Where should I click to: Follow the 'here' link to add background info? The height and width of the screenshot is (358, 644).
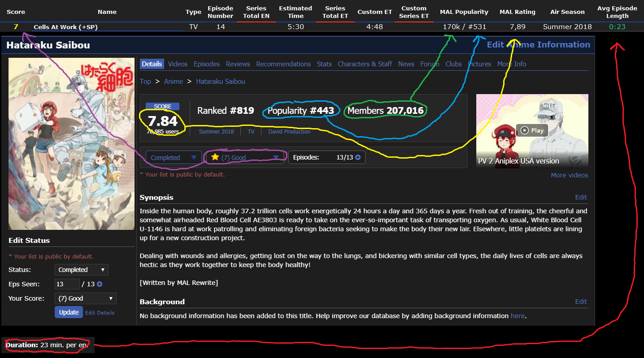tap(518, 316)
